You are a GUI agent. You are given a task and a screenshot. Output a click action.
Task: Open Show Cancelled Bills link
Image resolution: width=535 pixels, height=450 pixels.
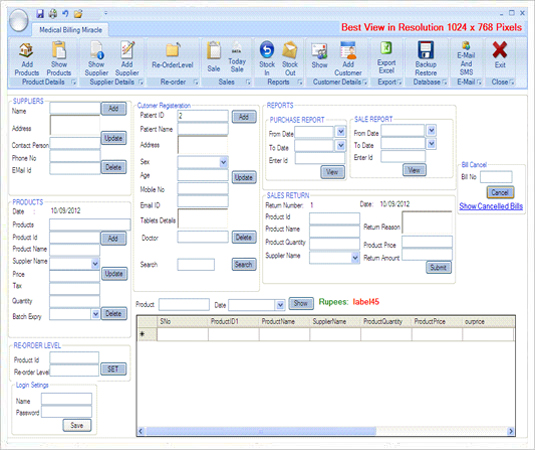point(491,206)
